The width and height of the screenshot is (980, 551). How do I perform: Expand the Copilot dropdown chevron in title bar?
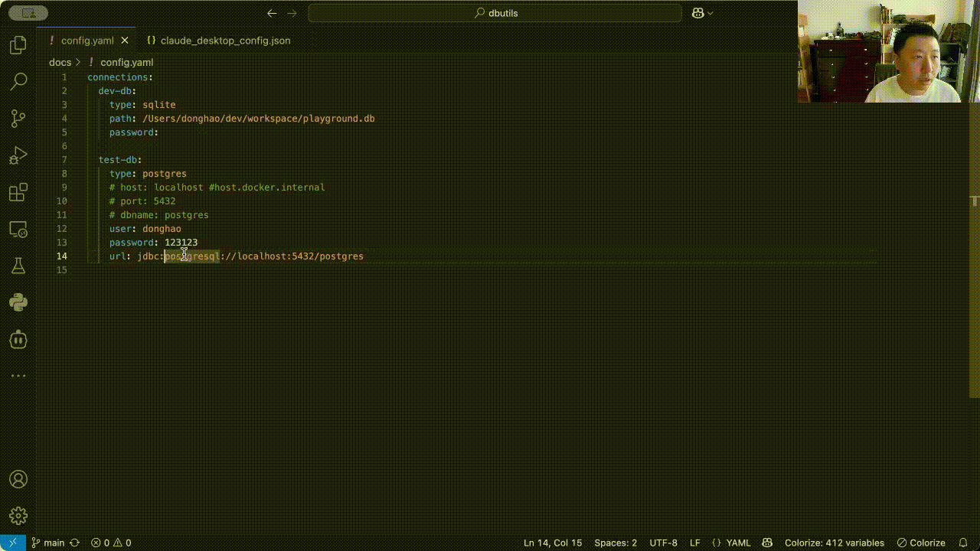click(x=710, y=13)
